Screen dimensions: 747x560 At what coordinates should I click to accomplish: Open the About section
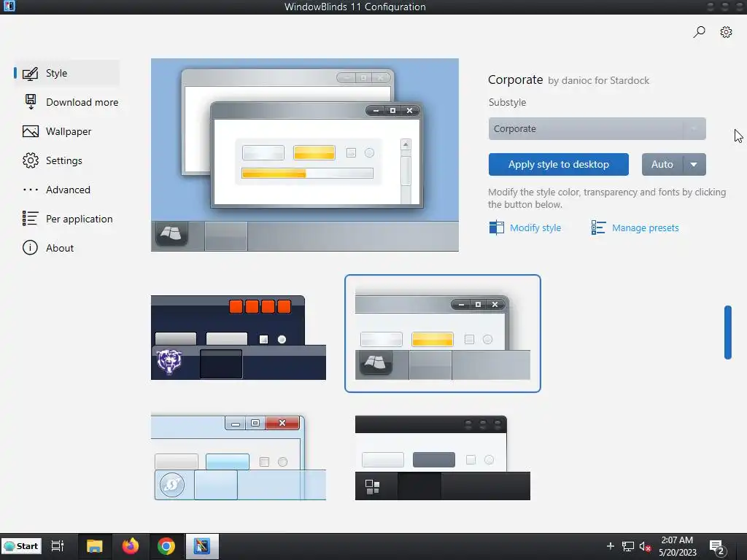[x=66, y=248]
